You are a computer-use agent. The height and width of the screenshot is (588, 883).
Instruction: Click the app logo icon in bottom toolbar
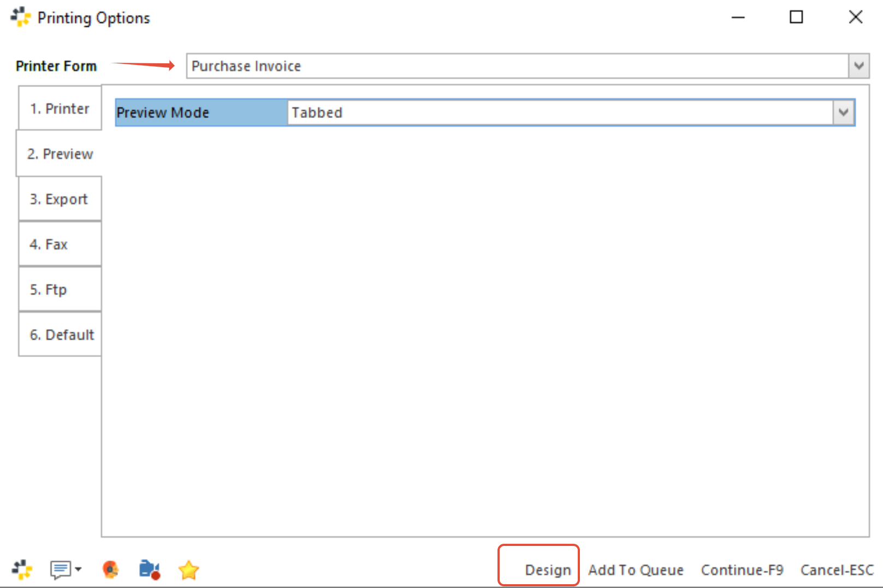click(22, 569)
